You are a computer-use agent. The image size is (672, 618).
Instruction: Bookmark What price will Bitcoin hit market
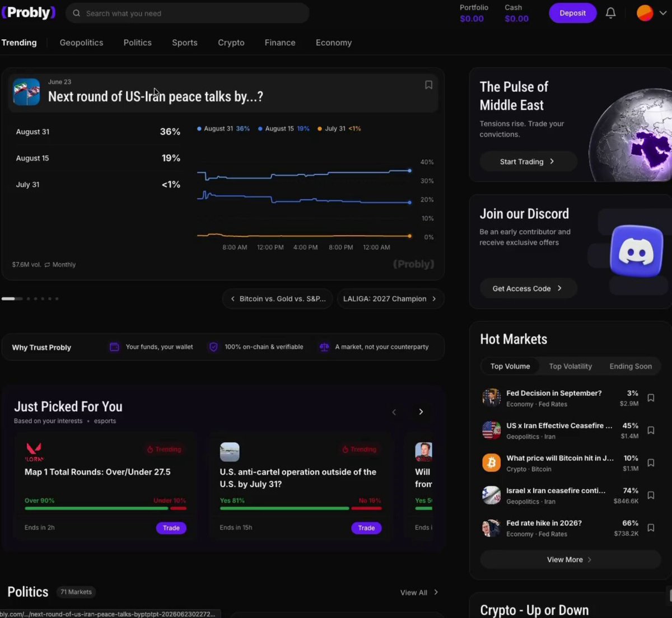point(651,463)
